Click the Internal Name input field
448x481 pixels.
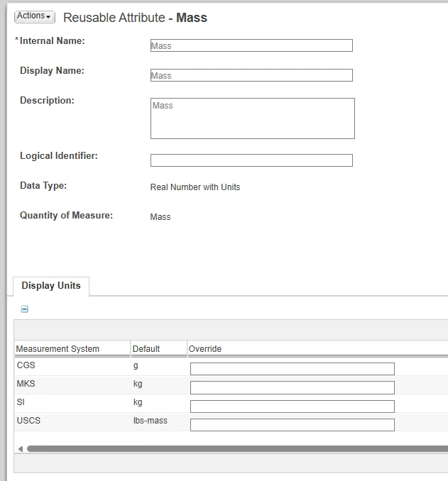pos(251,45)
